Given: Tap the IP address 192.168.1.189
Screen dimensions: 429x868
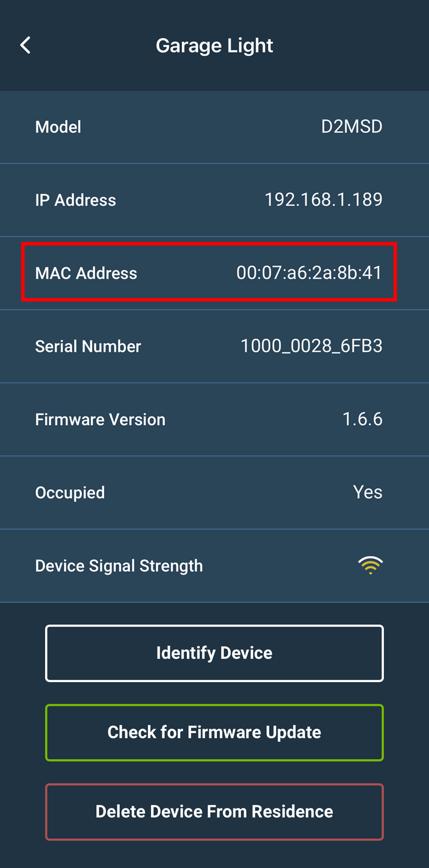Looking at the screenshot, I should click(323, 200).
